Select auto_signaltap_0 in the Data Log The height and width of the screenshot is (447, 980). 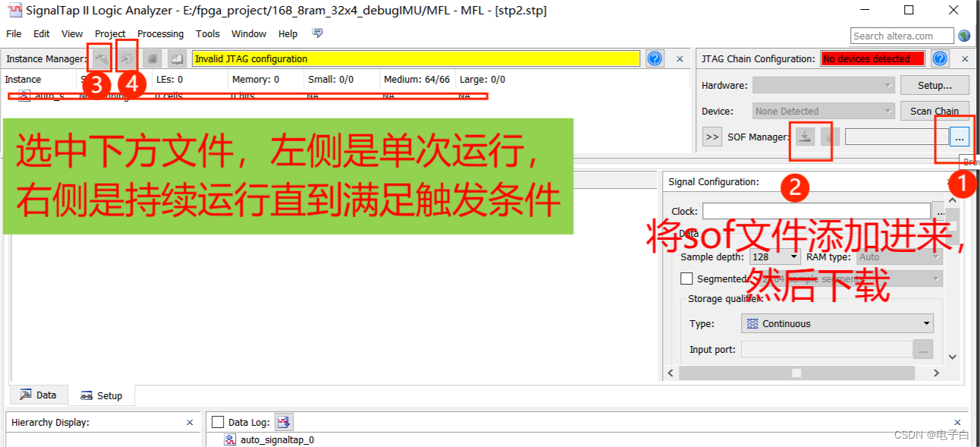point(277,439)
